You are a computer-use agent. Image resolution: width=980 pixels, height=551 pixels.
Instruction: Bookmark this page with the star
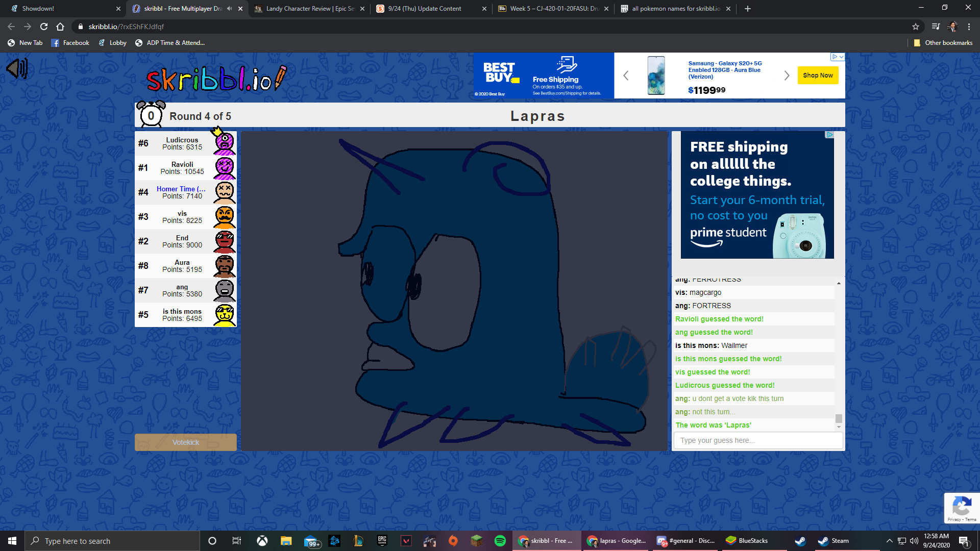click(916, 27)
